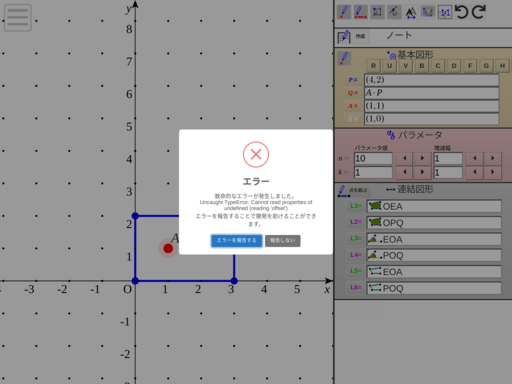Viewport: 512px width, 384px height.
Task: Toggle visibility with the L1= label
Action: 356,206
